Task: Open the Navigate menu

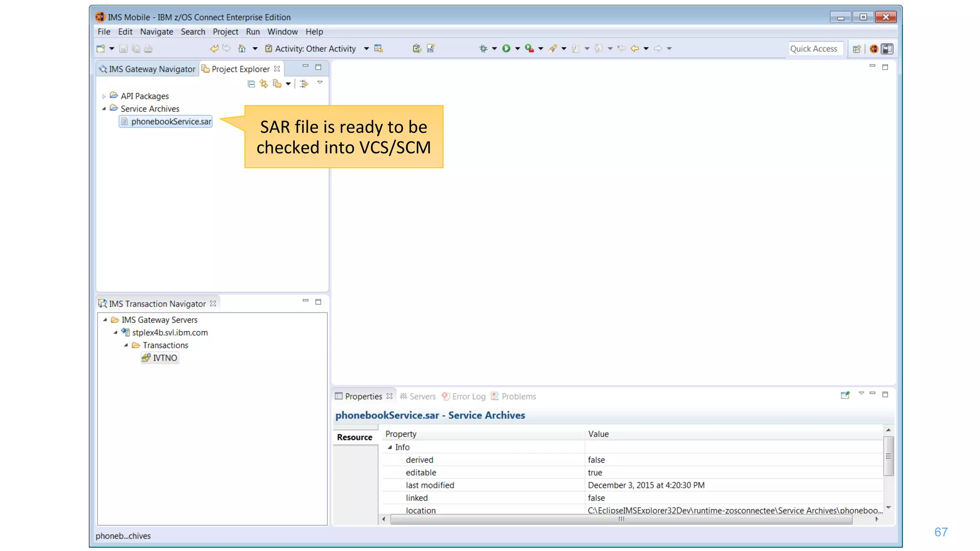Action: (156, 32)
